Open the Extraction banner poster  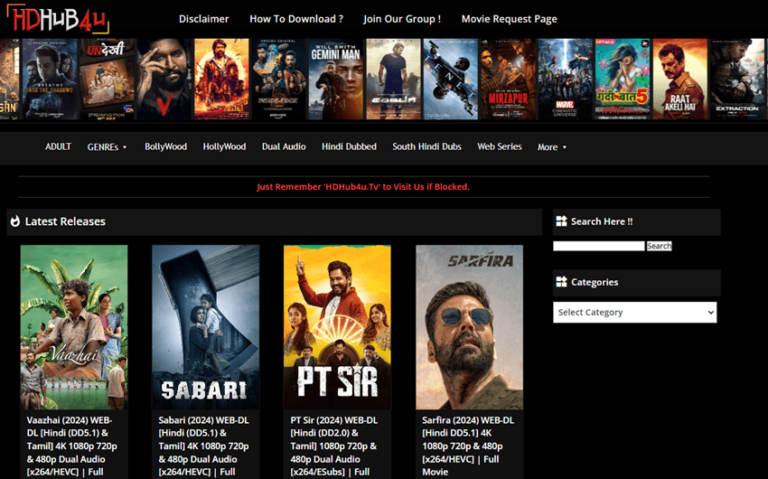[738, 79]
